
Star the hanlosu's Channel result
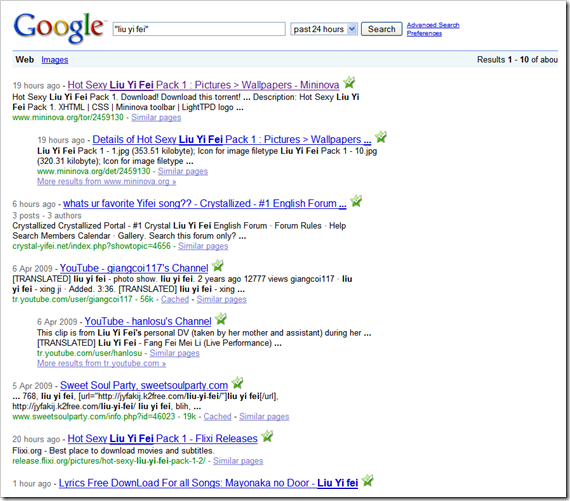221,319
